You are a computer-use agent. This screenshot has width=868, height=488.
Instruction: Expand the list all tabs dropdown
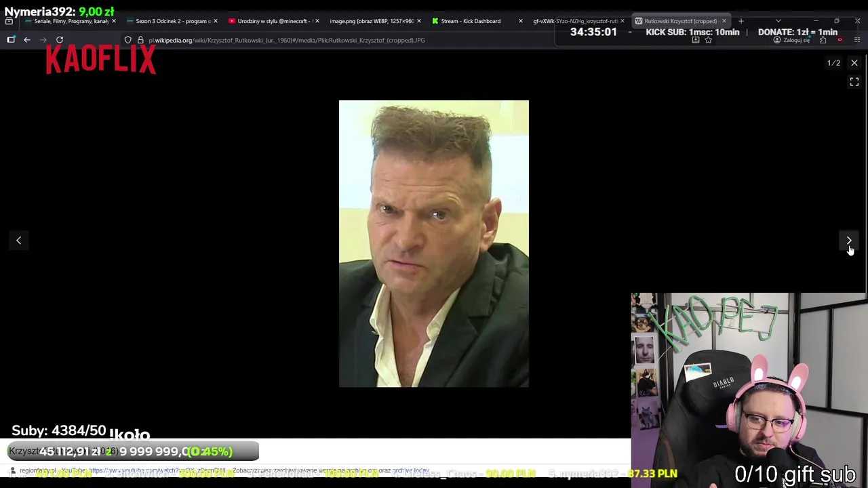(778, 21)
